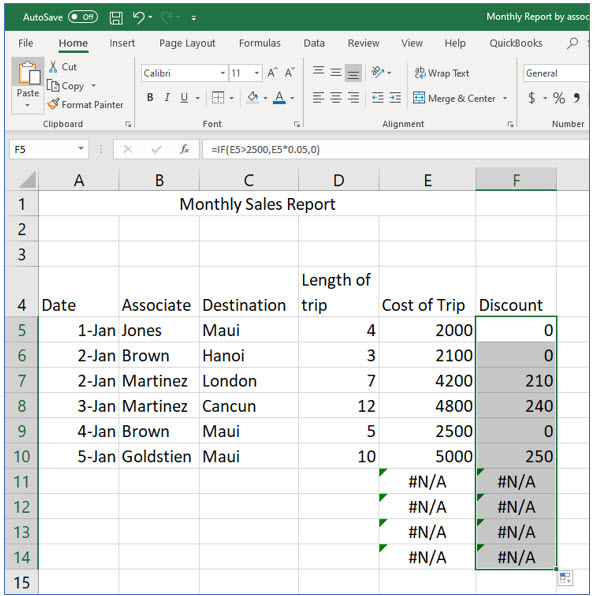Toggle Underline formatting

tap(184, 98)
